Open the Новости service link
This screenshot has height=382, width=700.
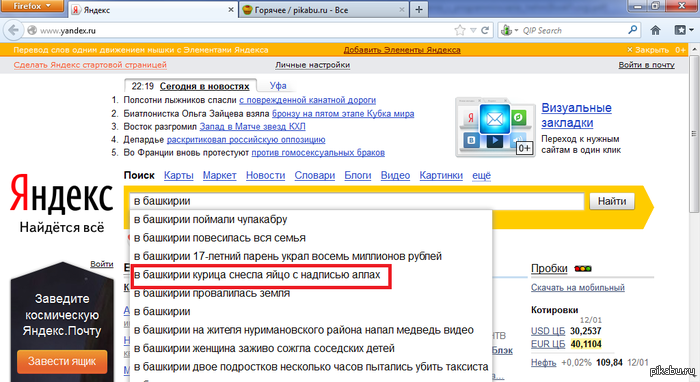coord(265,175)
